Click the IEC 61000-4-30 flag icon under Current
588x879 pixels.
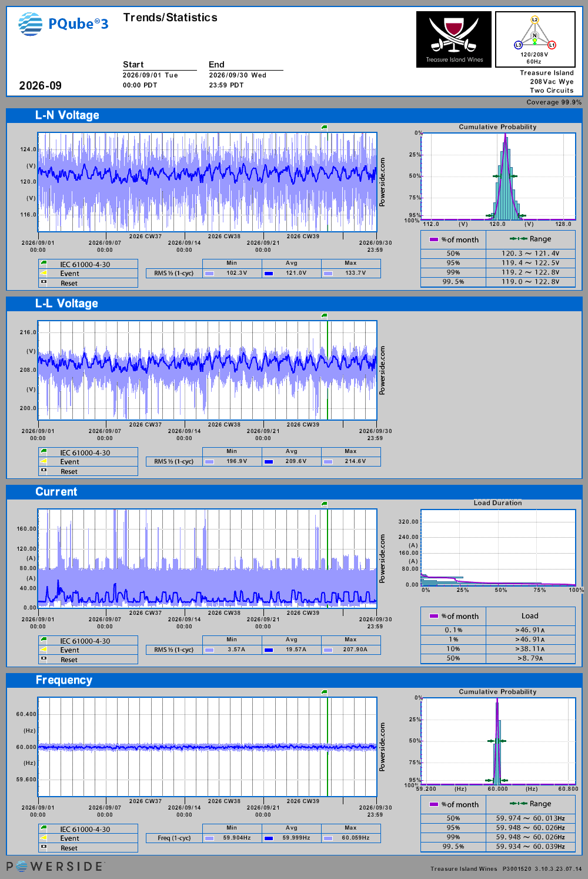coord(44,640)
